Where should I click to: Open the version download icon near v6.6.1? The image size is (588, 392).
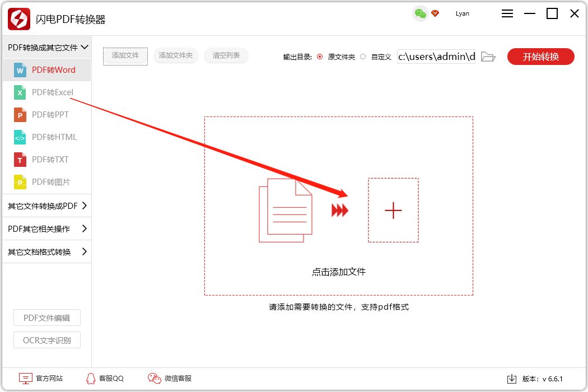(512, 379)
